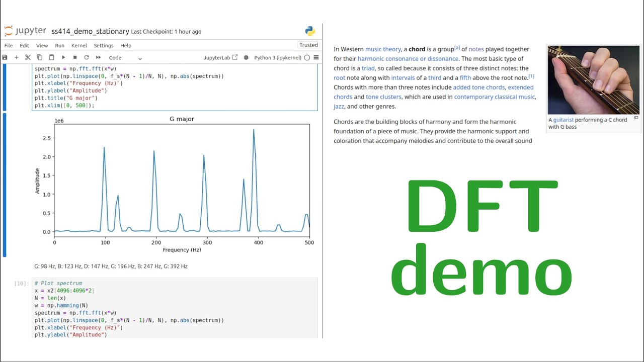This screenshot has height=362, width=644.
Task: Follow the 'music theory' link
Action: point(383,49)
